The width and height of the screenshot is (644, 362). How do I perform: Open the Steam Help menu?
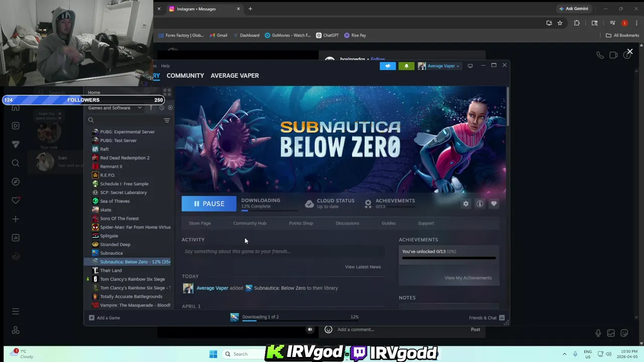pos(165,66)
